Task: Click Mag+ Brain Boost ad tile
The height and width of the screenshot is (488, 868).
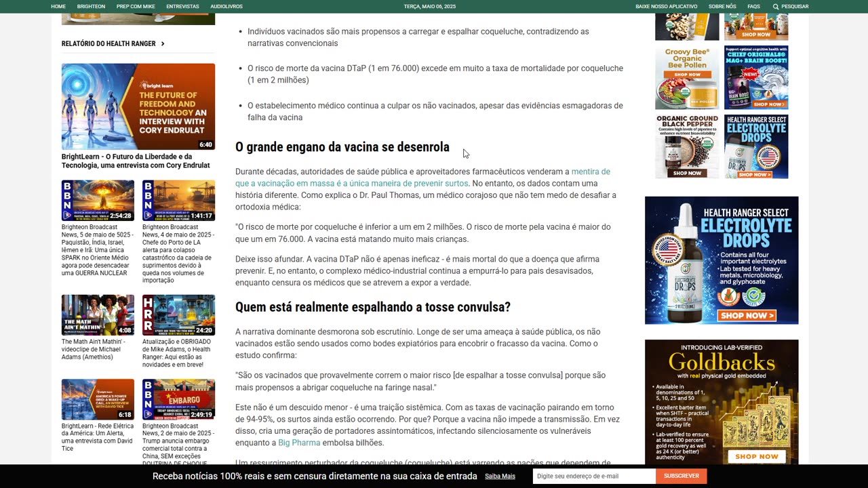Action: tap(756, 77)
